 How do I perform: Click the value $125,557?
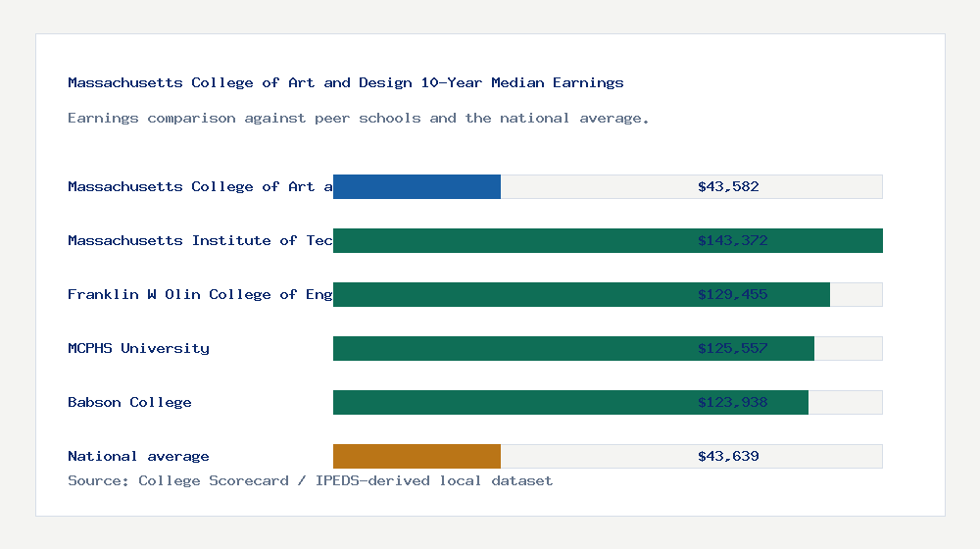click(732, 348)
